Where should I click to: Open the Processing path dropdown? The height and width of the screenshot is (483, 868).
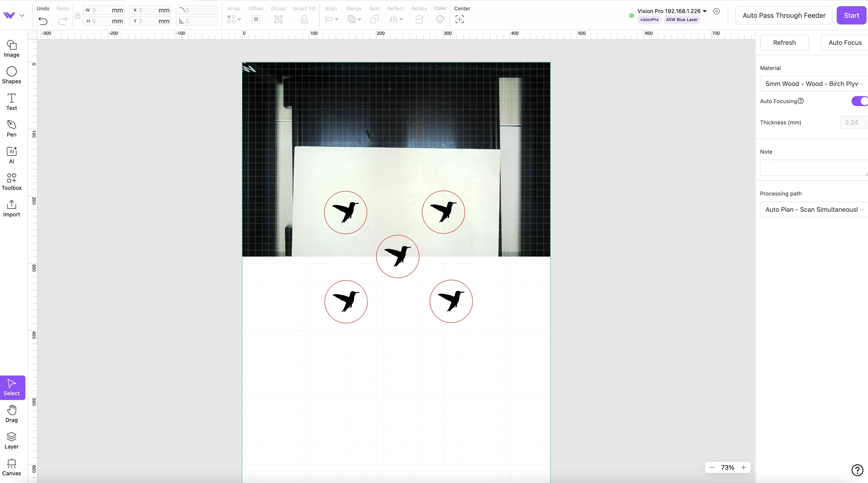[x=814, y=209]
